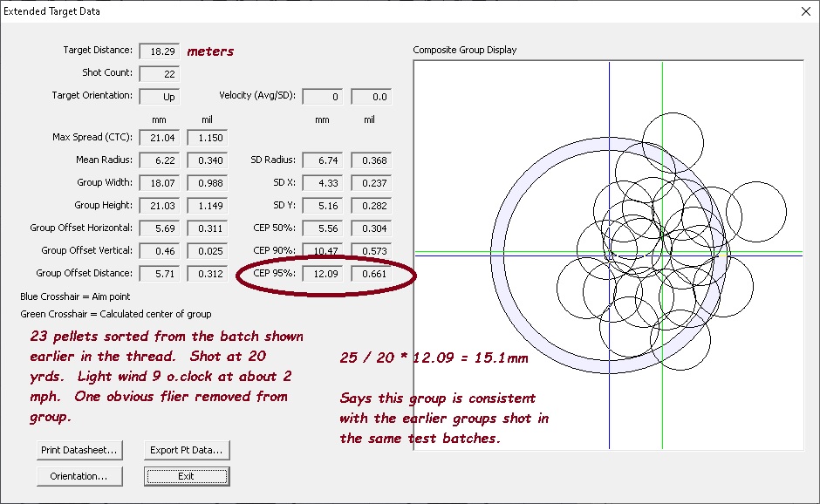
Task: Select SD Radius mil value 0.368
Action: click(x=372, y=160)
